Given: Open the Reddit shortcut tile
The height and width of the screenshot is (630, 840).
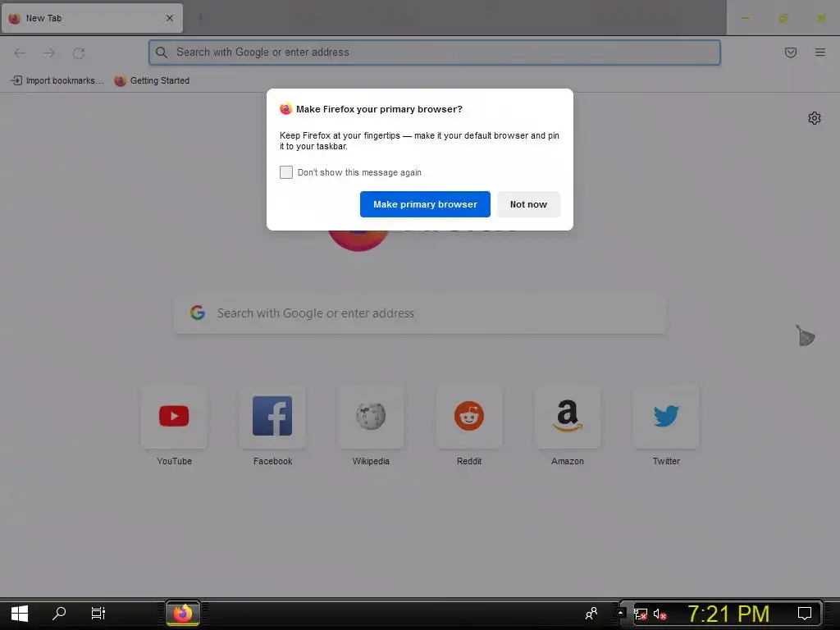Looking at the screenshot, I should (x=469, y=416).
